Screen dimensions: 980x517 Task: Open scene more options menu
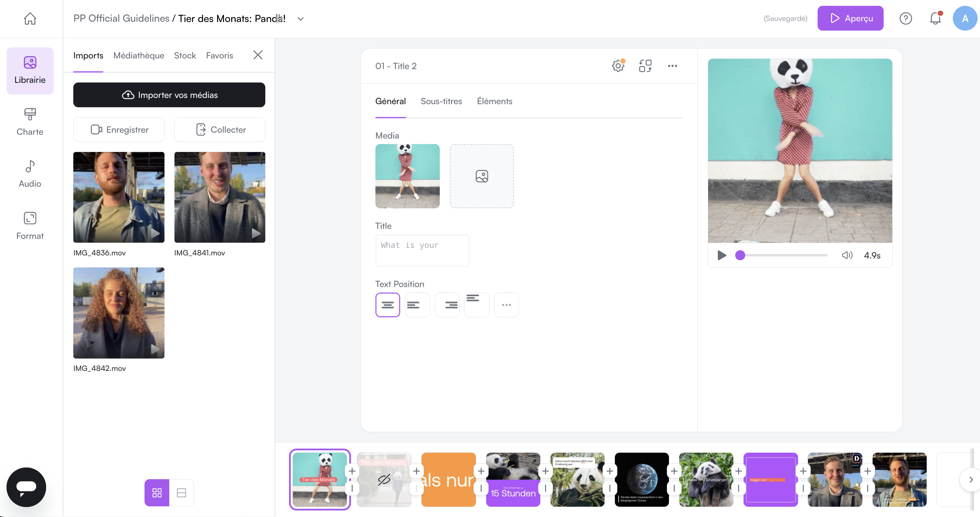[x=672, y=66]
